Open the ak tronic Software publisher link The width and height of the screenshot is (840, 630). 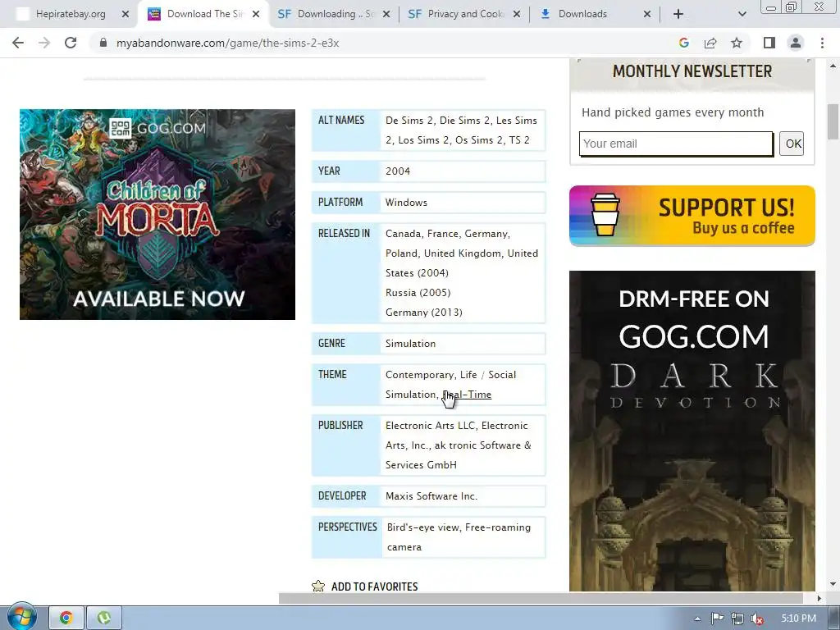click(x=458, y=454)
